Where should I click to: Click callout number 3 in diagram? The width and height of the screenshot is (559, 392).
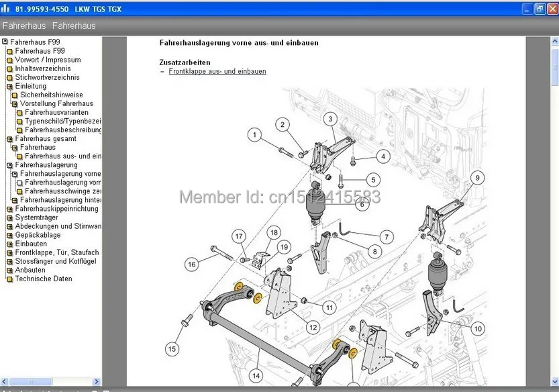330,119
